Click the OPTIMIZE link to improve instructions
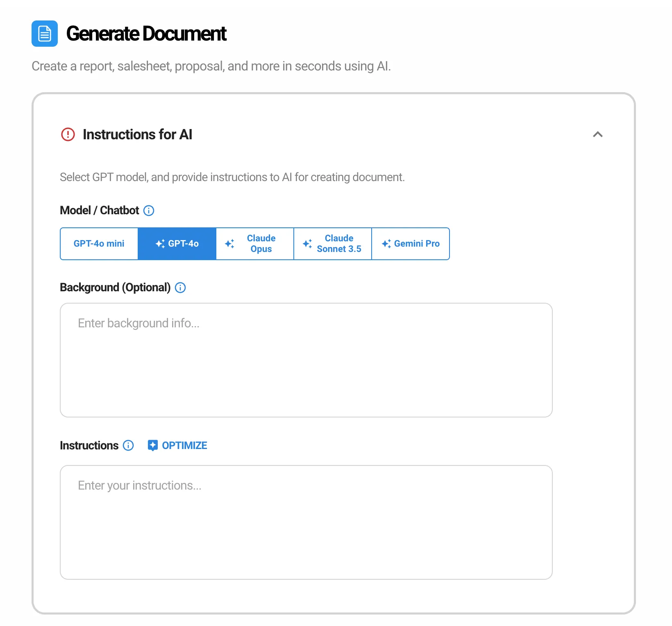The width and height of the screenshot is (672, 626). pos(184,445)
